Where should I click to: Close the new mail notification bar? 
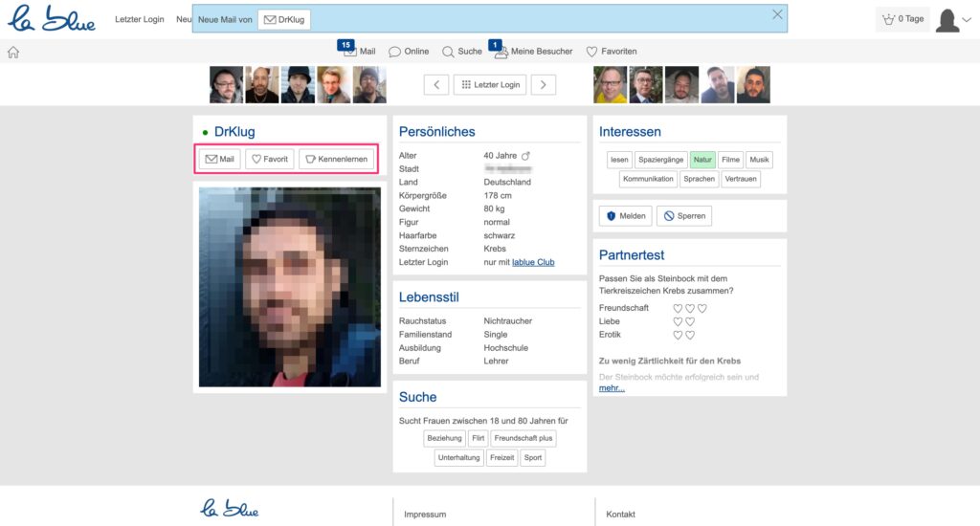coord(777,14)
